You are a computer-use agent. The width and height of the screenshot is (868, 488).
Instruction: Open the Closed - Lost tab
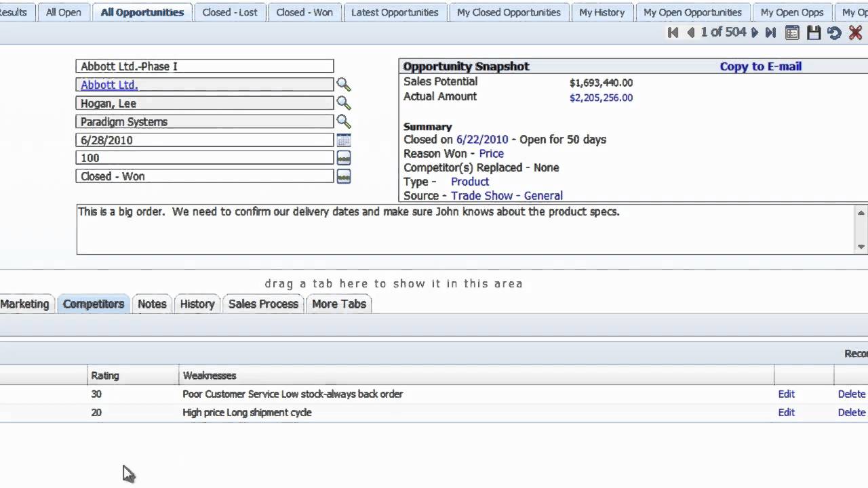(230, 12)
